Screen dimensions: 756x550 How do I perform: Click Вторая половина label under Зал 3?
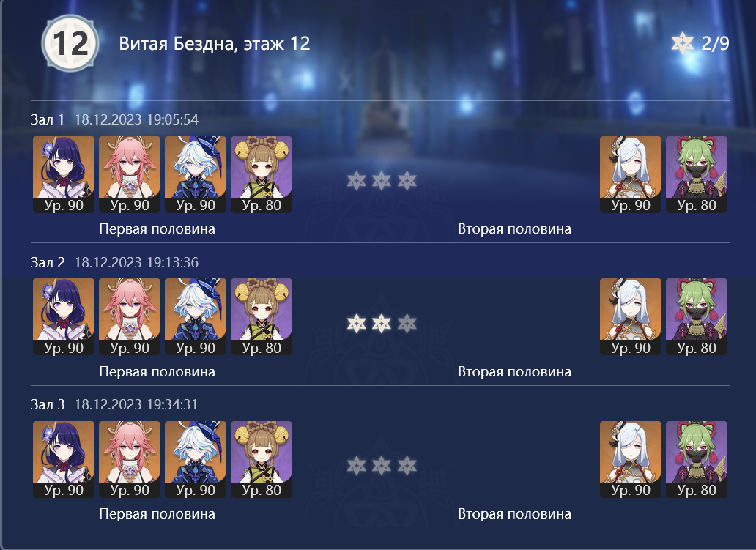pyautogui.click(x=514, y=513)
